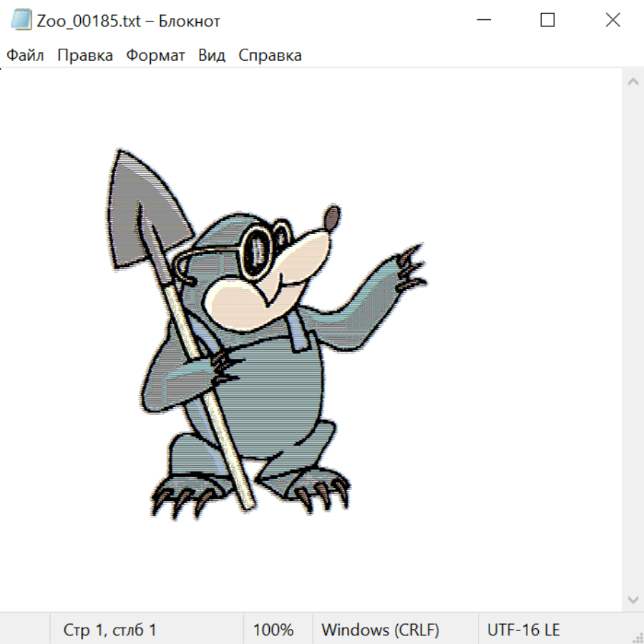Click the 100% zoom indicator
Screen dimensions: 644x644
pos(273,630)
